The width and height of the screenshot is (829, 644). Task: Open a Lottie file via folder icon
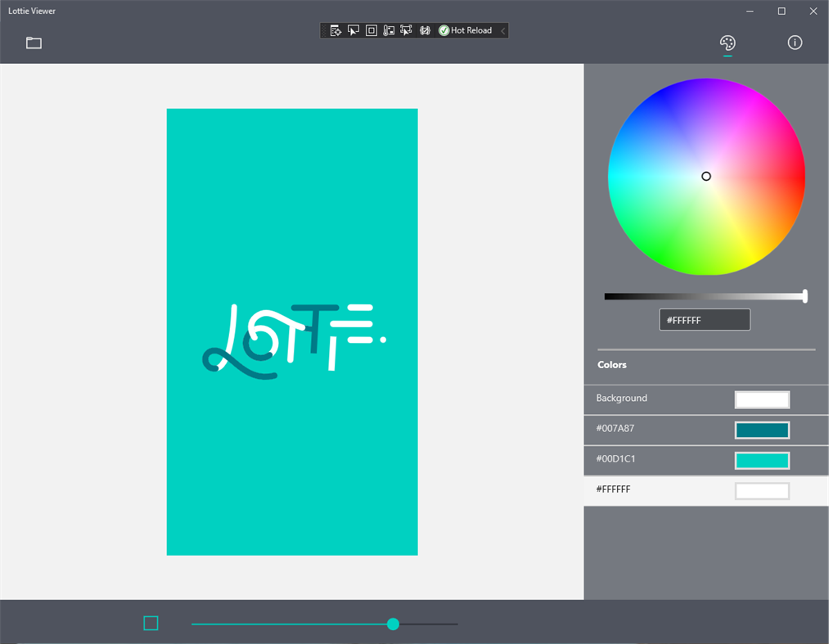pyautogui.click(x=34, y=43)
